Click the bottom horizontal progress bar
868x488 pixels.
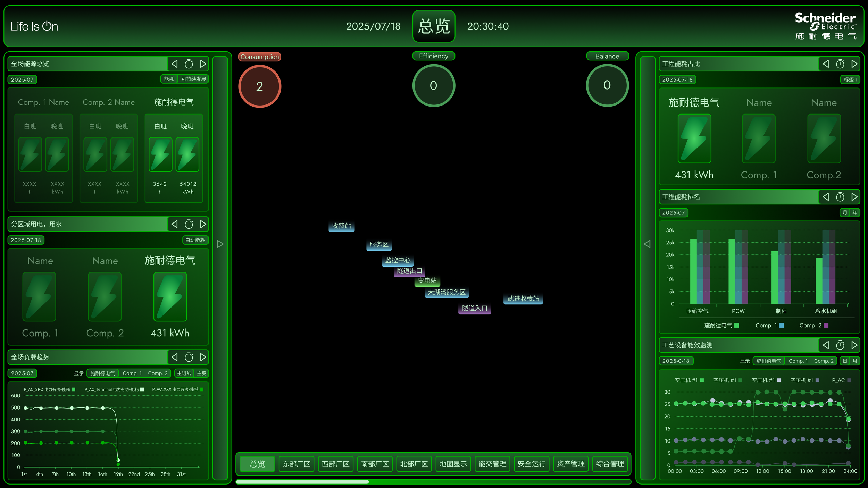point(433,482)
